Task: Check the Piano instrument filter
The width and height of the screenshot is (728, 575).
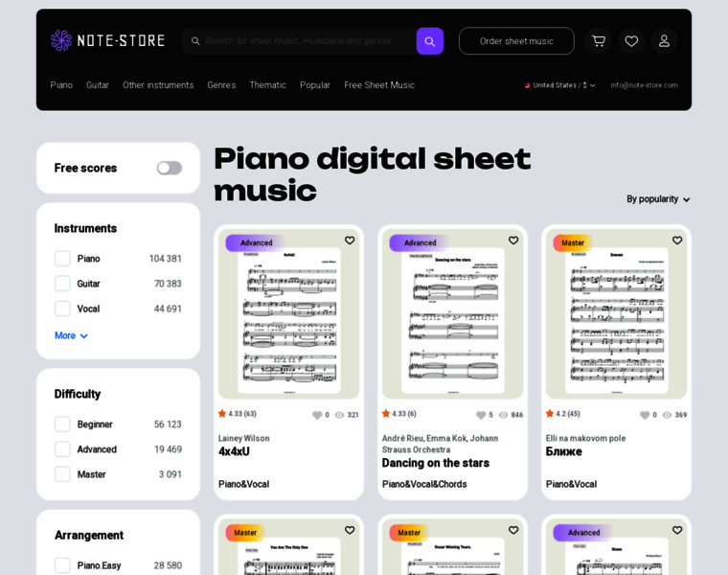Action: (x=62, y=258)
